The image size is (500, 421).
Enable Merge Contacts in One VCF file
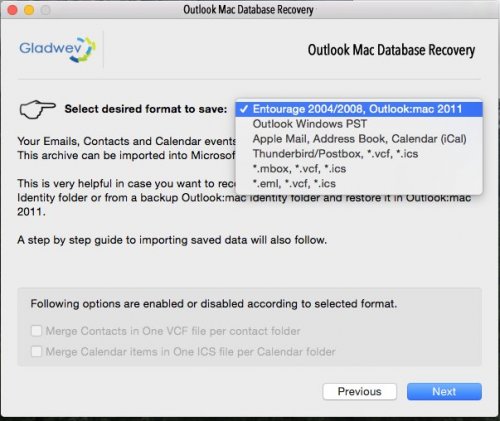[x=36, y=331]
